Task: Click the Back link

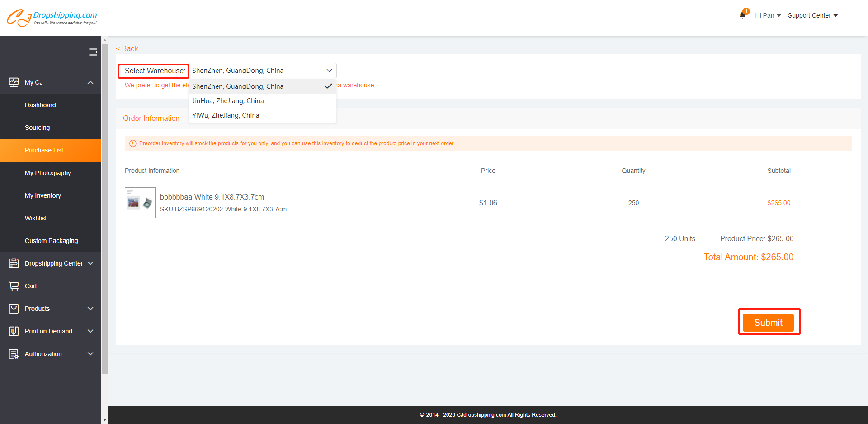Action: (127, 48)
